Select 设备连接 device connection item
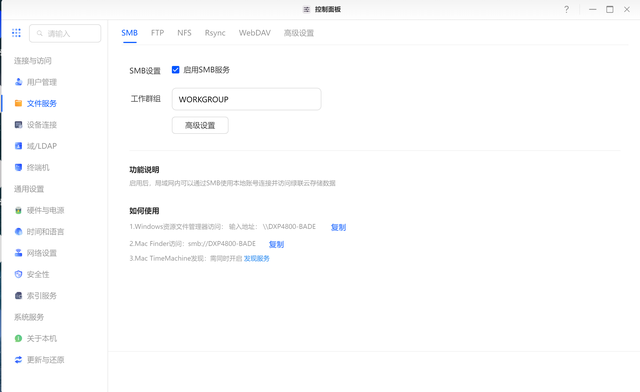 click(36, 125)
